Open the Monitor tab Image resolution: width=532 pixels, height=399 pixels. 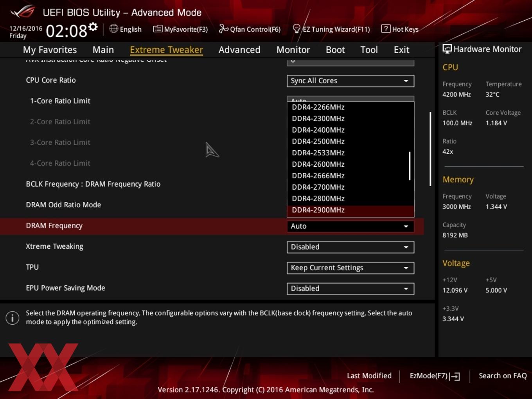[x=293, y=50]
